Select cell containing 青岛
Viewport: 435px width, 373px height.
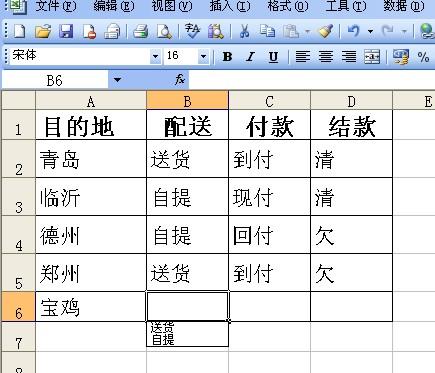tap(91, 159)
